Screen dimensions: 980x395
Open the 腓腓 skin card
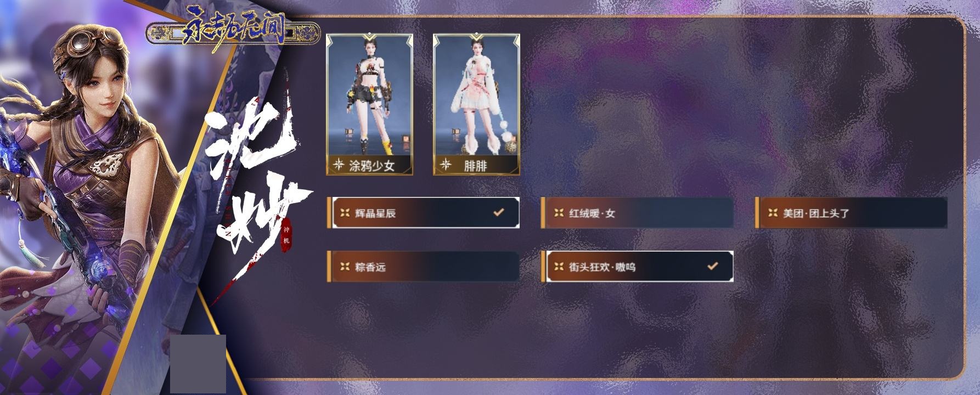tap(476, 104)
